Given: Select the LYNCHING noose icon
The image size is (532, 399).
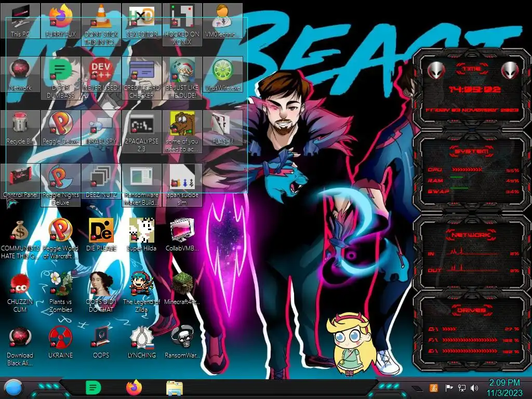Looking at the screenshot, I should 141,342.
